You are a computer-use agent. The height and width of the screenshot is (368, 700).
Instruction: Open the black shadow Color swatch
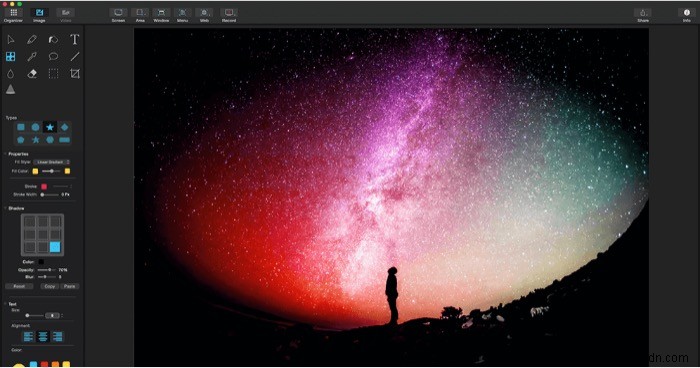coord(41,262)
